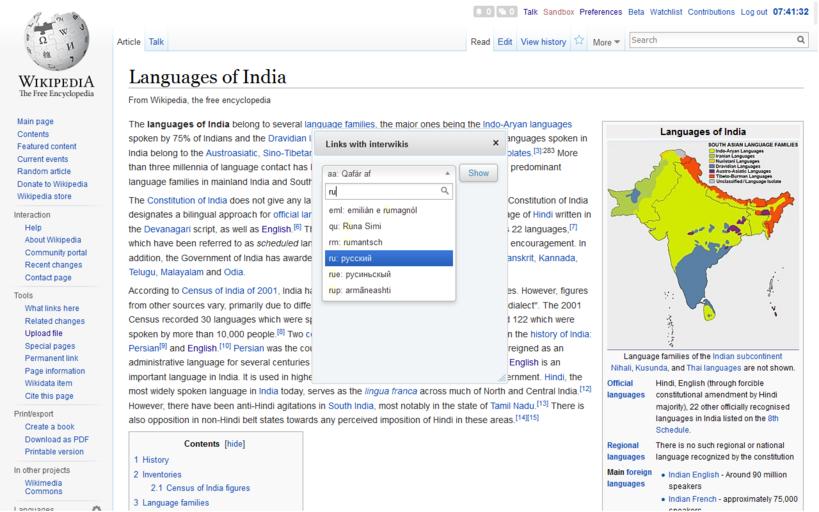The image size is (819, 512).
Task: Expand the More actions dropdown
Action: [606, 42]
